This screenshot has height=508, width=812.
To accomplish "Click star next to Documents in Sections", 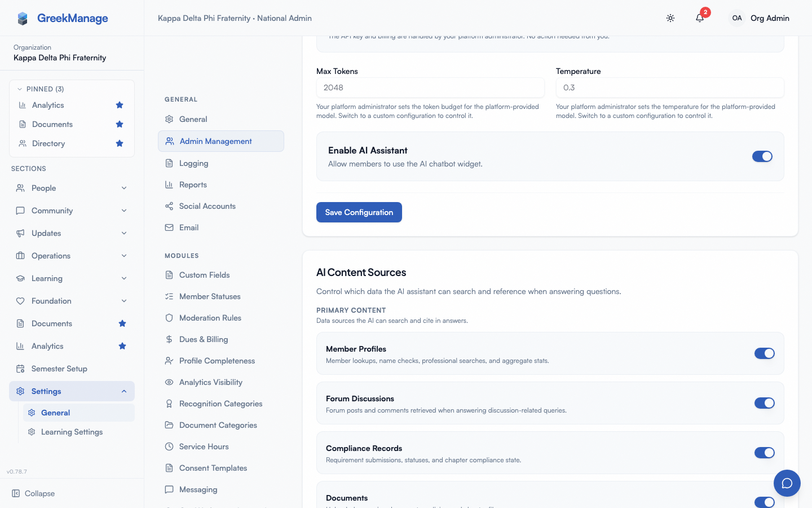I will (122, 323).
